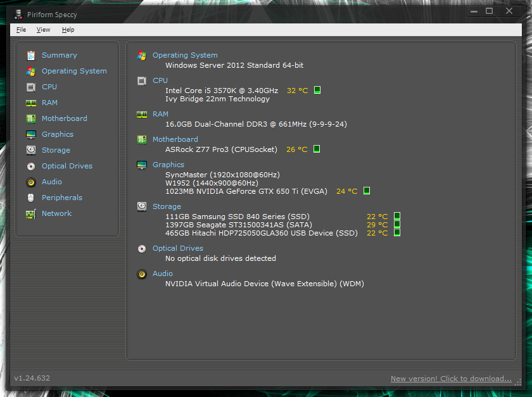Click the CPU chip icon in summary panel
The height and width of the screenshot is (397, 532).
pos(142,81)
